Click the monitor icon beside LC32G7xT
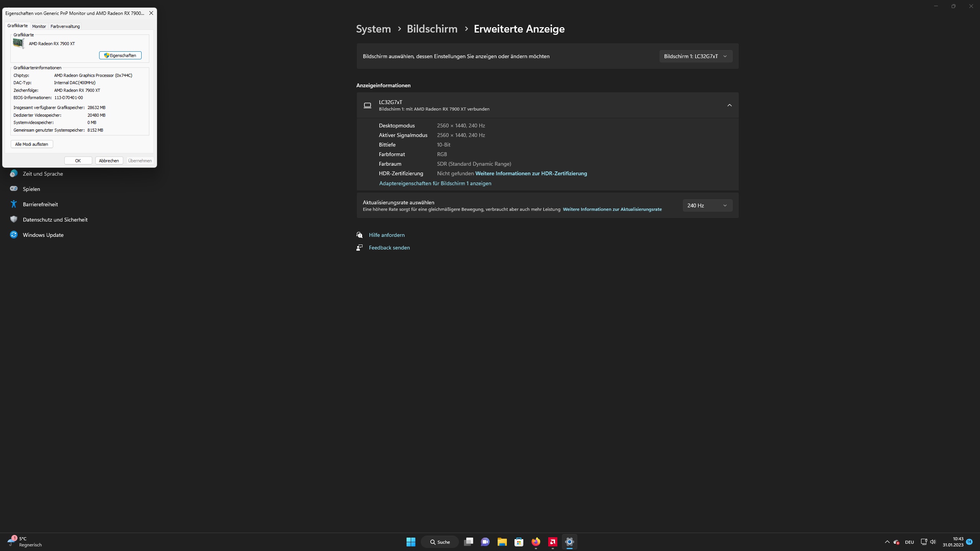 click(367, 105)
